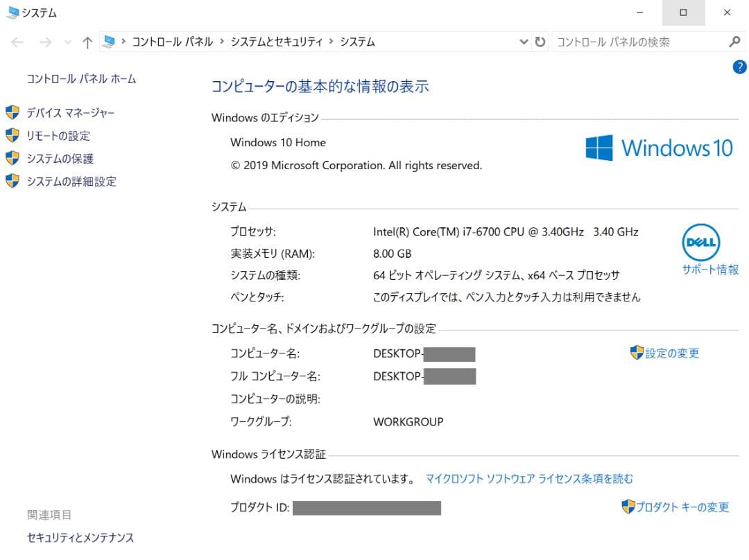Click the Dell サポート情報 logo

(x=701, y=243)
